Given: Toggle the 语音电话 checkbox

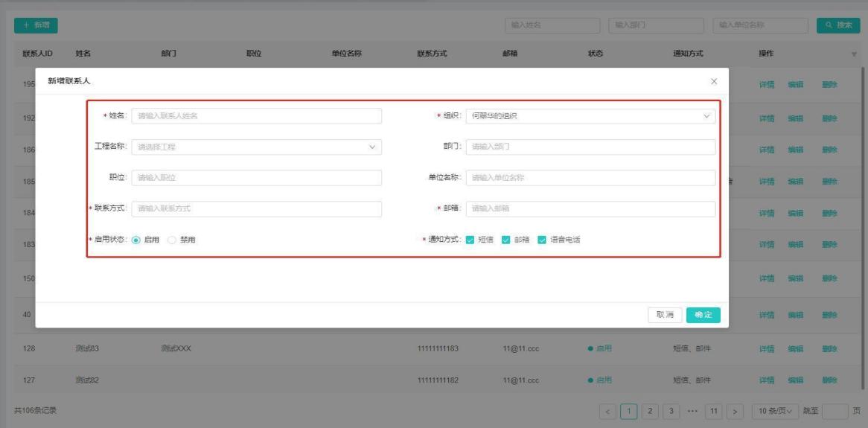Looking at the screenshot, I should (x=542, y=240).
